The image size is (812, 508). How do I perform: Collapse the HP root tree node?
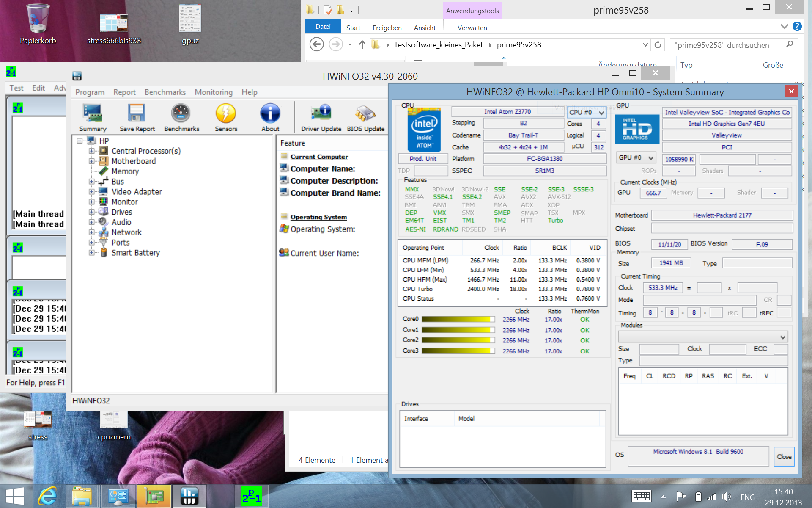(80, 141)
